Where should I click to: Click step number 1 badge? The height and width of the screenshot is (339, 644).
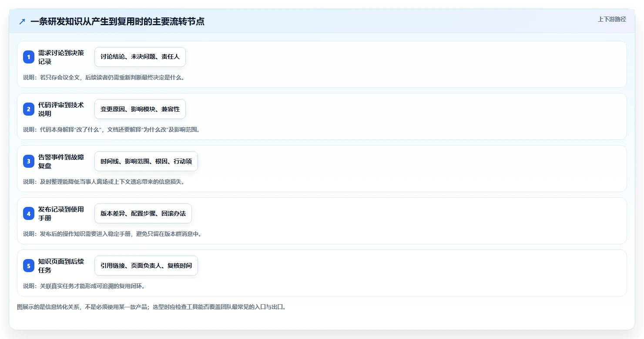(x=29, y=57)
